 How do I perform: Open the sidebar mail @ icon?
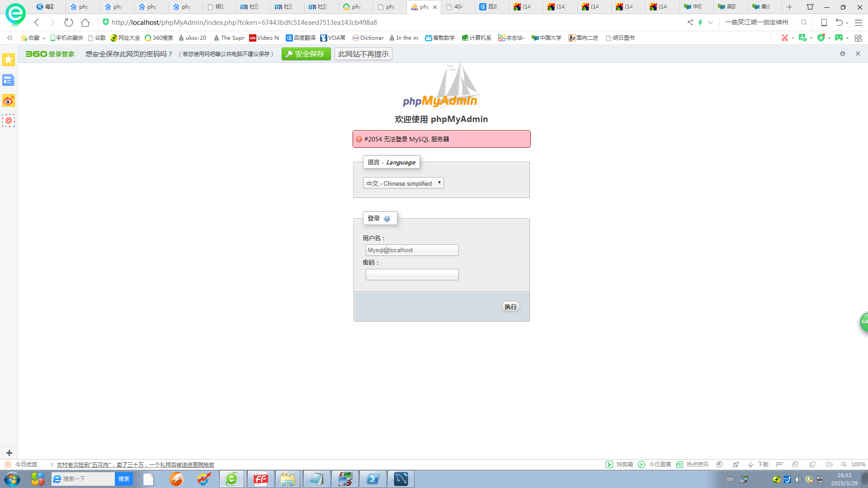point(9,121)
